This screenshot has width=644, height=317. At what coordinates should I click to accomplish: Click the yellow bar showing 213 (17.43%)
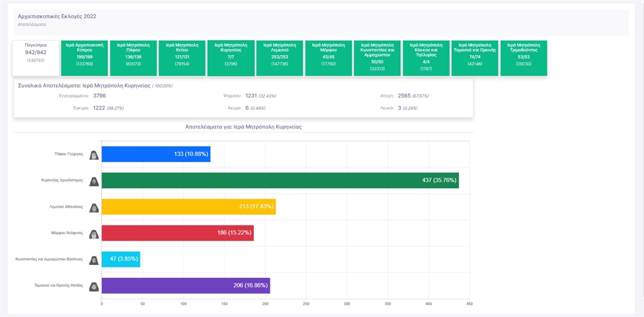coord(188,207)
